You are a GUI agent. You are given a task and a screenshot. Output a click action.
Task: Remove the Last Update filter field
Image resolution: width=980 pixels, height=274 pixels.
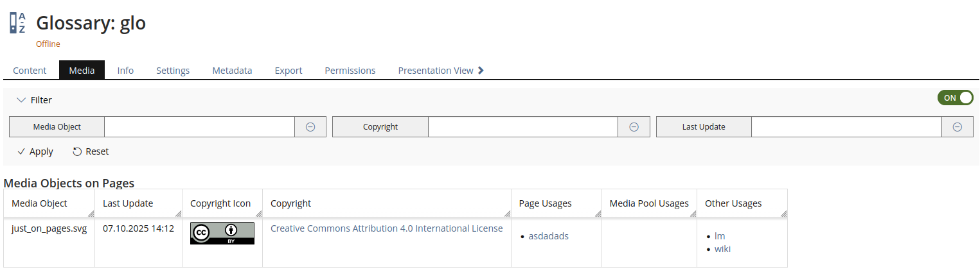957,127
